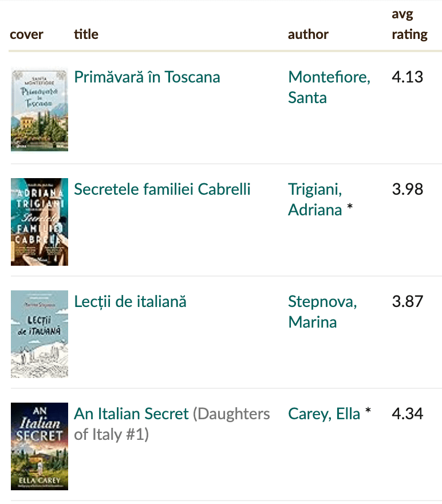The height and width of the screenshot is (504, 442).
Task: Click the 4.13 average rating value
Action: click(407, 77)
